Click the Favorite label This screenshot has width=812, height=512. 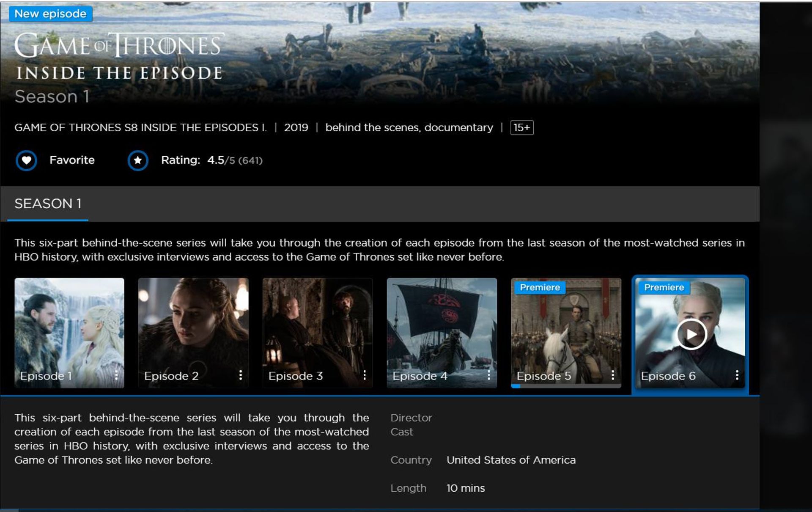72,160
